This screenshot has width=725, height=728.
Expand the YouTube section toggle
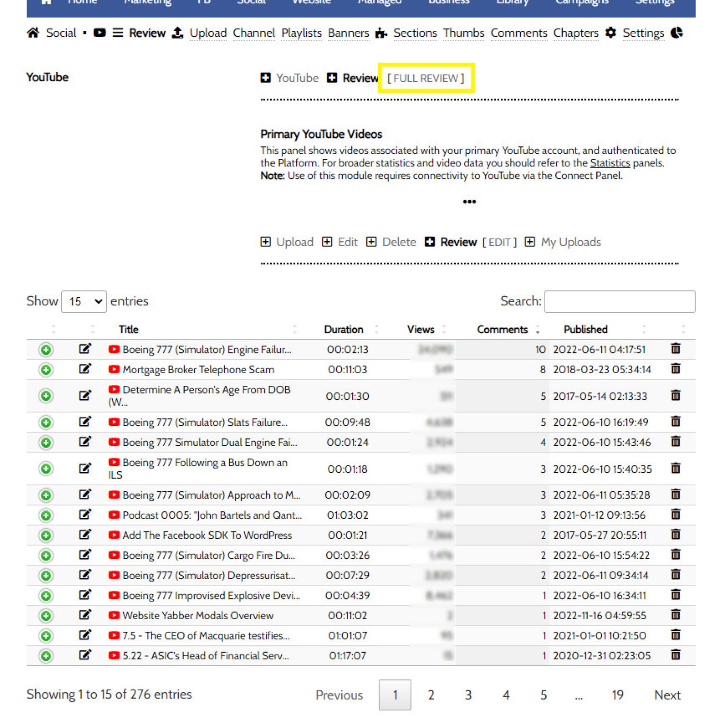coord(265,78)
